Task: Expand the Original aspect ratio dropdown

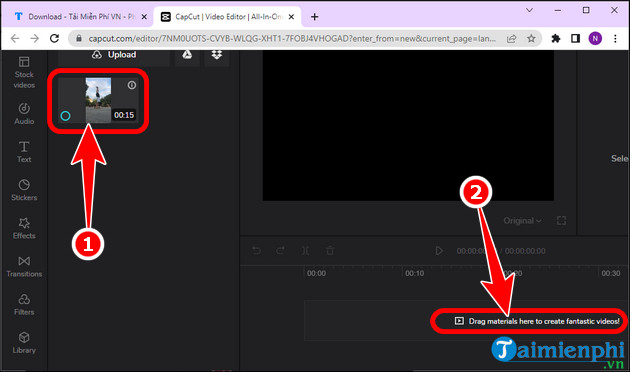Action: click(522, 221)
